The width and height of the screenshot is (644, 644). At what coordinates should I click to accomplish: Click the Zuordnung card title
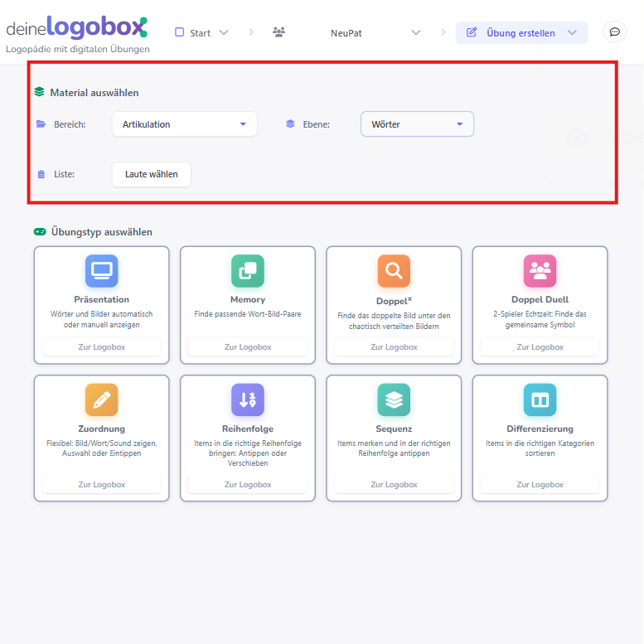click(x=101, y=429)
